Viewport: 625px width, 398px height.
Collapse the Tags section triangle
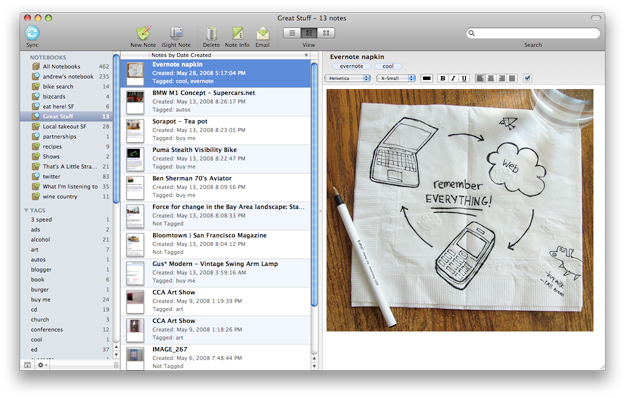point(26,210)
